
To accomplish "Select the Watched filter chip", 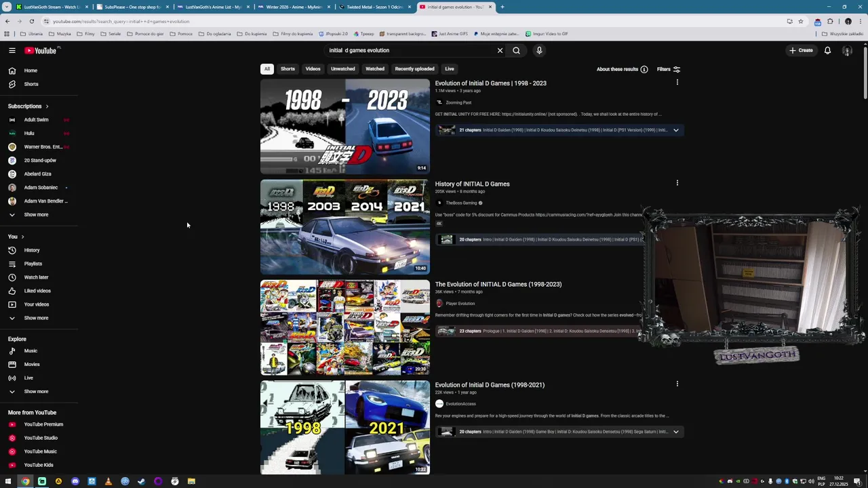I will 375,68.
